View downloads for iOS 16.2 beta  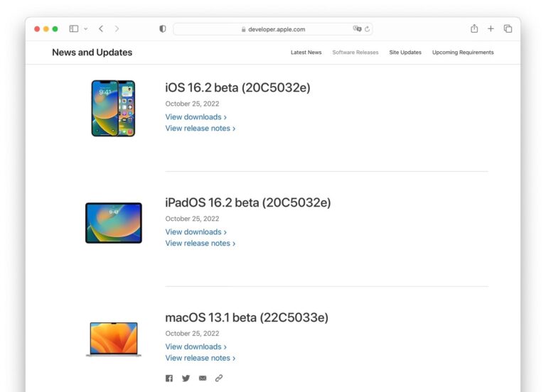coord(196,117)
